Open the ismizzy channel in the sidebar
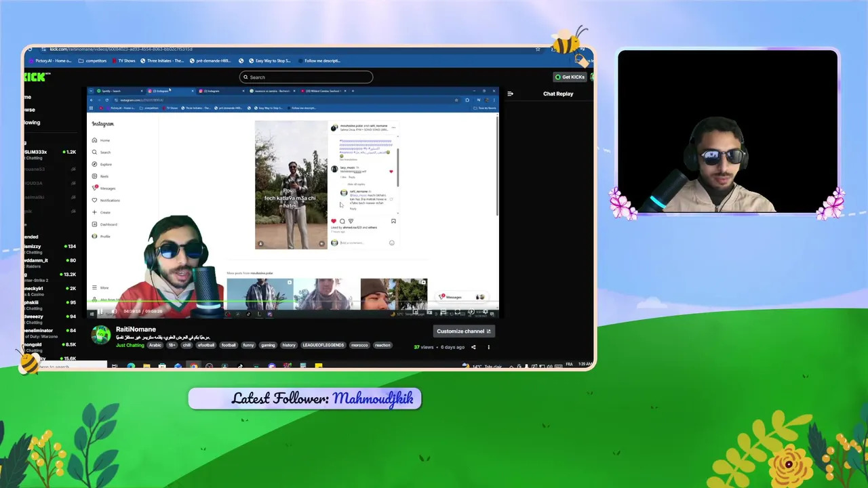The image size is (868, 488). pyautogui.click(x=50, y=249)
